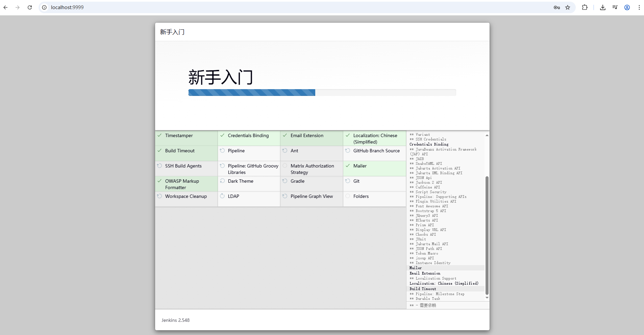Screen dimensions: 644x335
Task: Click the Mailer installed checkmark
Action: coord(348,166)
